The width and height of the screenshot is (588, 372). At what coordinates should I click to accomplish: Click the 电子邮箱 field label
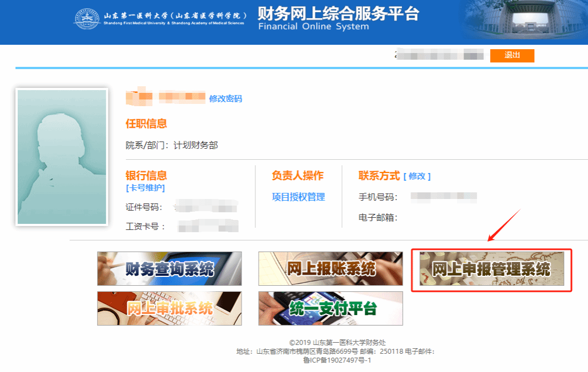coord(378,217)
